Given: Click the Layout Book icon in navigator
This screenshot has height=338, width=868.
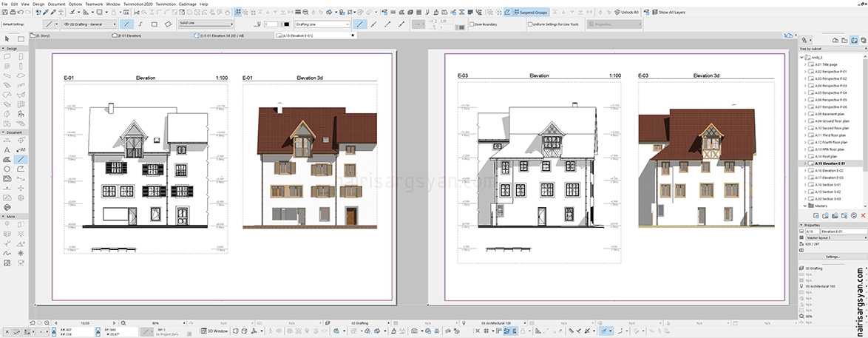Looking at the screenshot, I should point(855,41).
